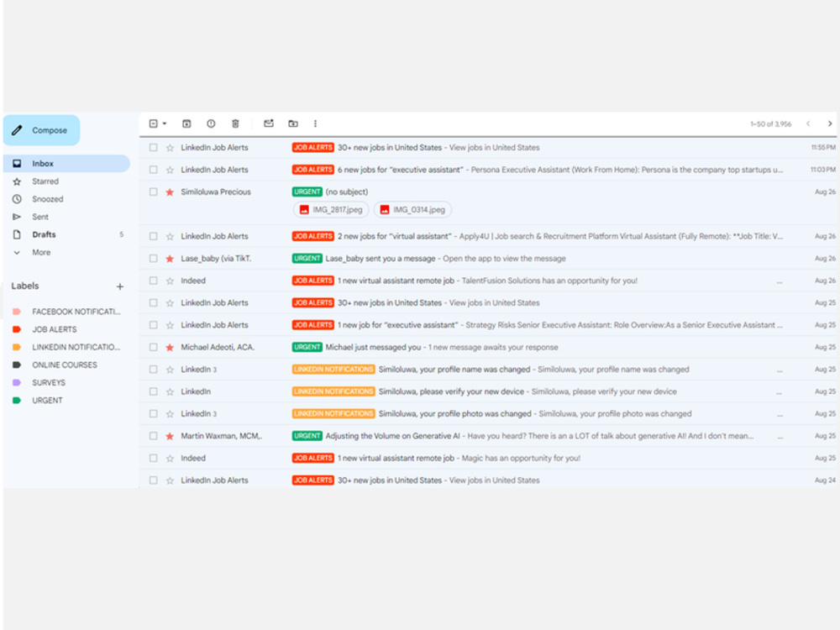840x630 pixels.
Task: Click the Compose button
Action: [x=42, y=130]
